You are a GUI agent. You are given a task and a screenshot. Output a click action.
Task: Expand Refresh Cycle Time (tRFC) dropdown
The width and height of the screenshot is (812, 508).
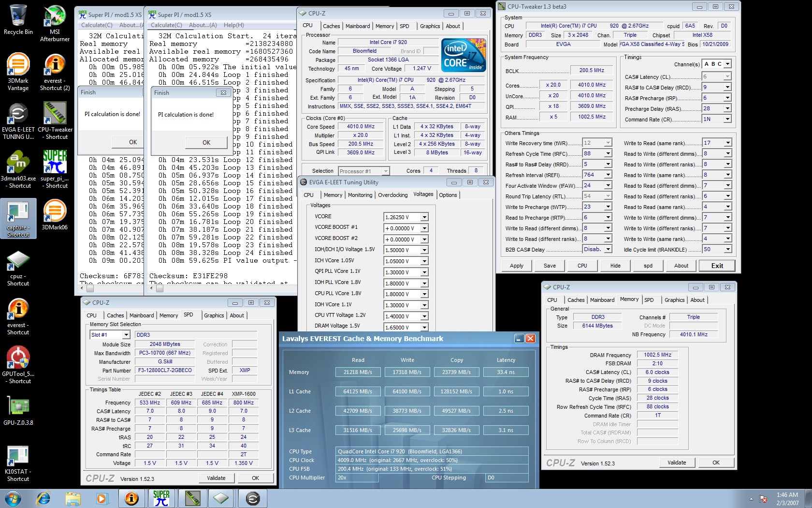click(608, 153)
